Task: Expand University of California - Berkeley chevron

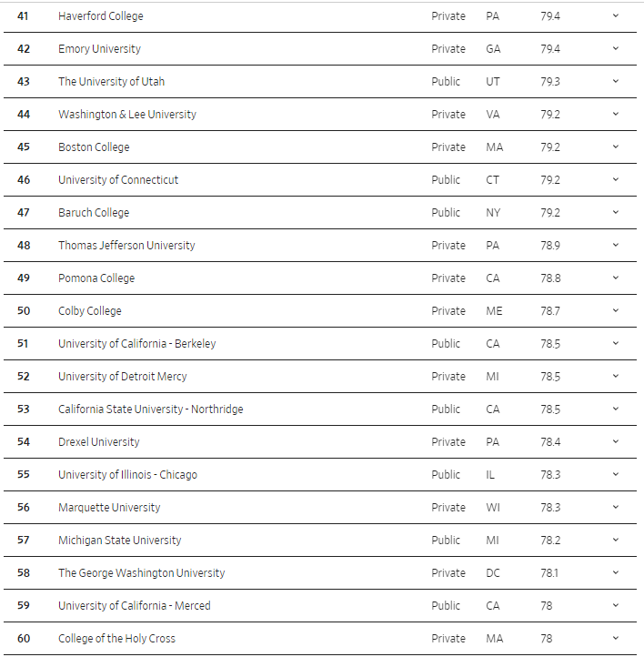Action: 615,344
